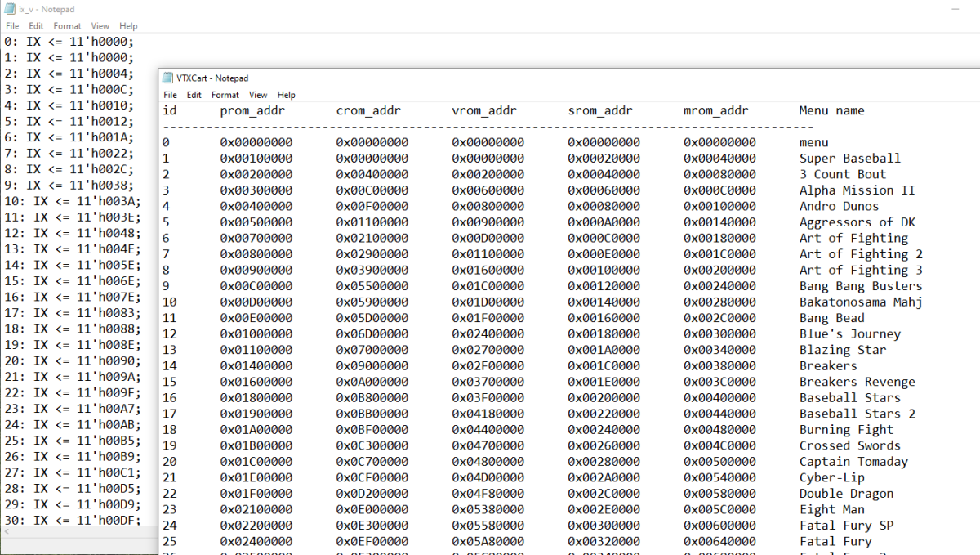Click 'Art of Fighting 3' entry
Image resolution: width=980 pixels, height=555 pixels.
point(861,270)
